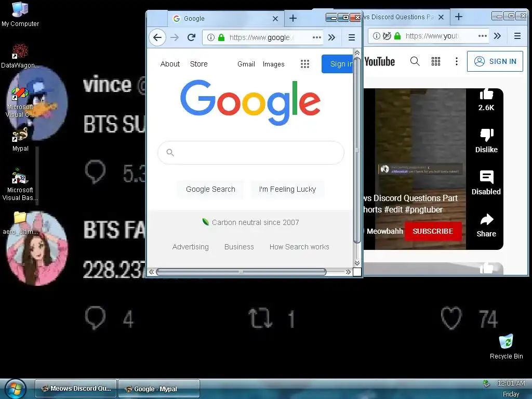Open site information icon in Google address bar
This screenshot has height=399, width=532.
tap(211, 37)
